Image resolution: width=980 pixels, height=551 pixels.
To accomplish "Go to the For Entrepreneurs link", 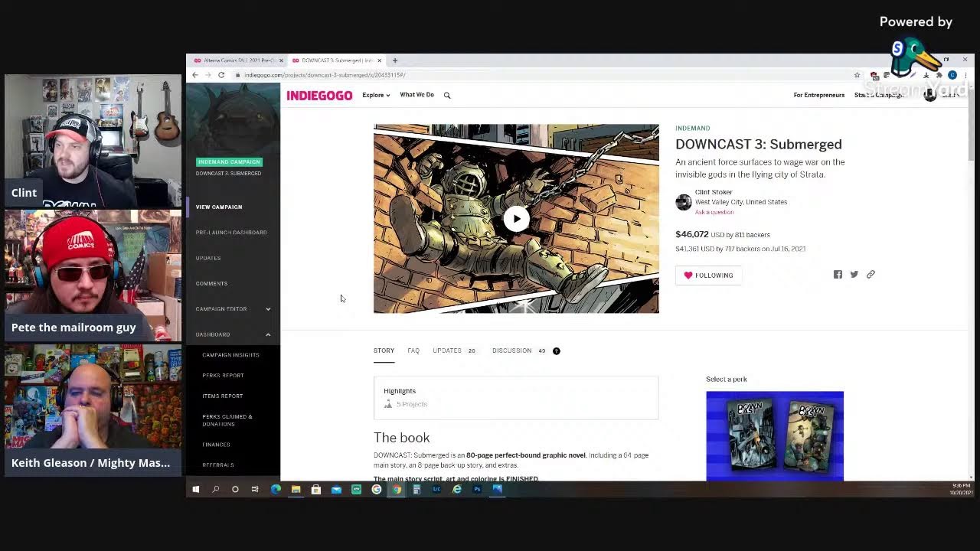I will (x=818, y=95).
